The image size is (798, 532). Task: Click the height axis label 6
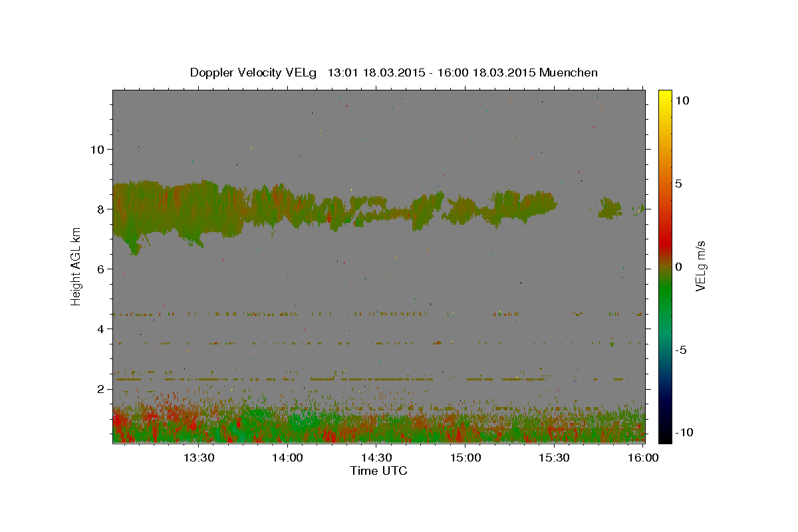(x=99, y=269)
